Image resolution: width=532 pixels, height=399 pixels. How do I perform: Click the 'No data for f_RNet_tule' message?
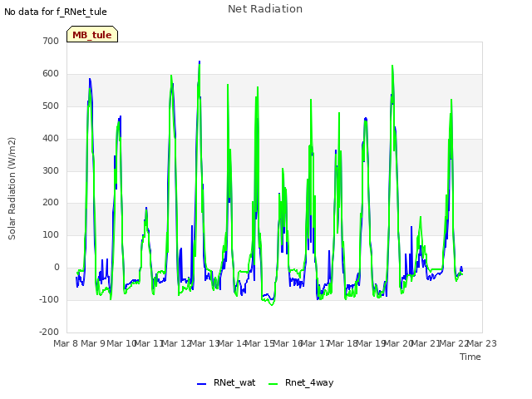click(x=56, y=12)
